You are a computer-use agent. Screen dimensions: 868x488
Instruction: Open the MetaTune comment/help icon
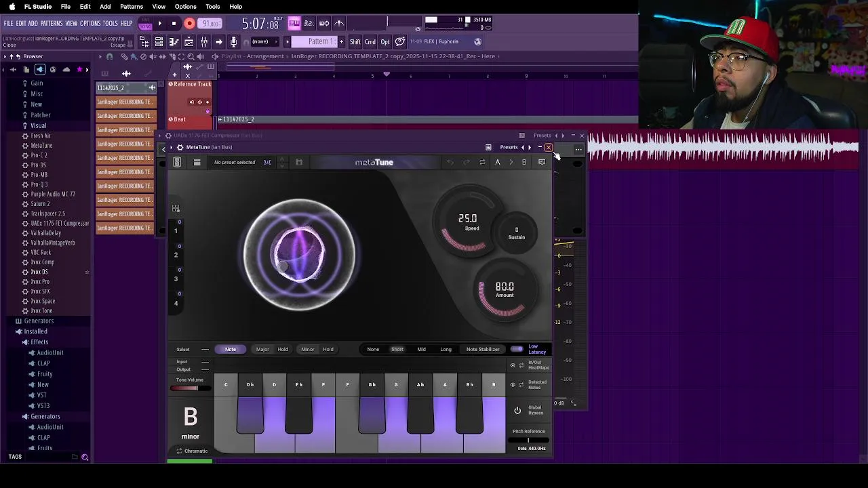pos(542,162)
